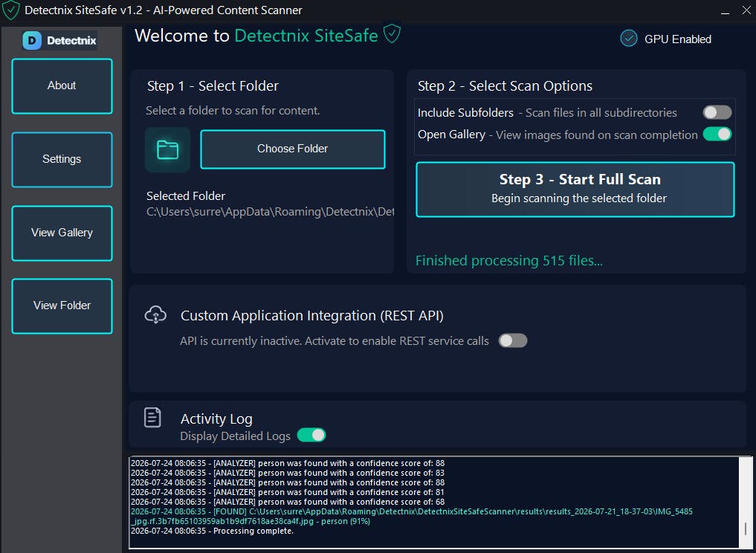Click the [FOUND] IMG_5485 log entry
Viewport: 756px width, 553px height.
click(411, 516)
